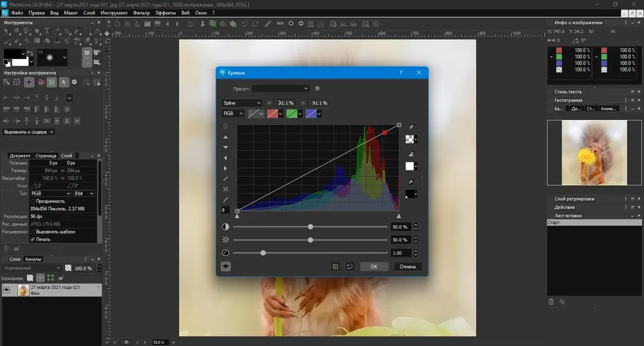Enable the Прозрачность checkbox
Viewport: 644px width, 346px height.
[x=33, y=201]
